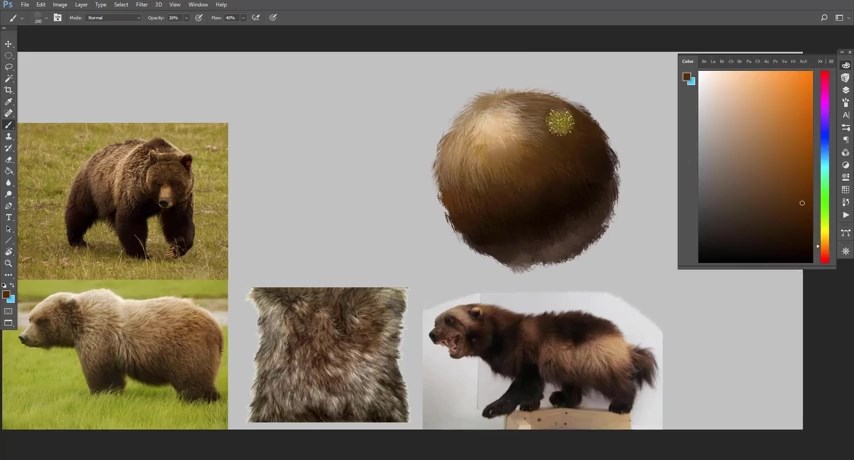Viewport: 854px width, 460px height.
Task: Toggle pressure control for Opacity
Action: [199, 17]
